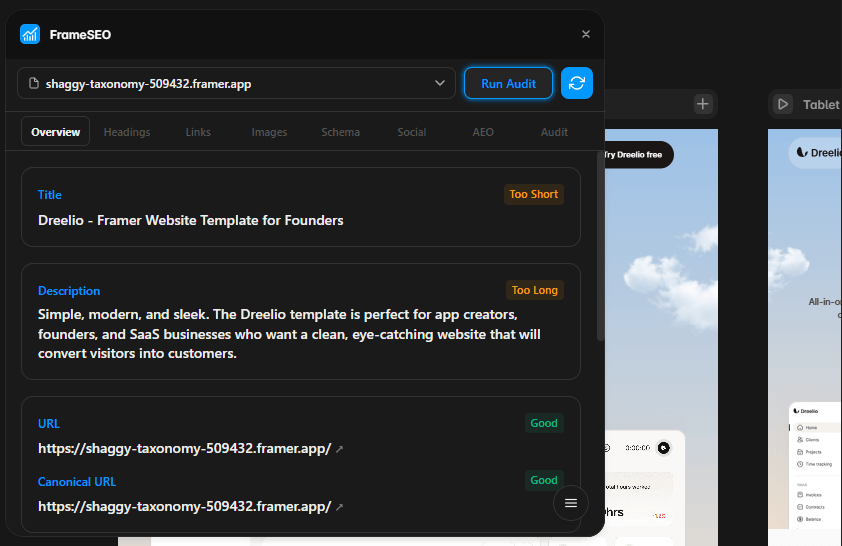Screen dimensions: 842x546
Task: Close the FrameSEO plugin panel
Action: click(586, 34)
